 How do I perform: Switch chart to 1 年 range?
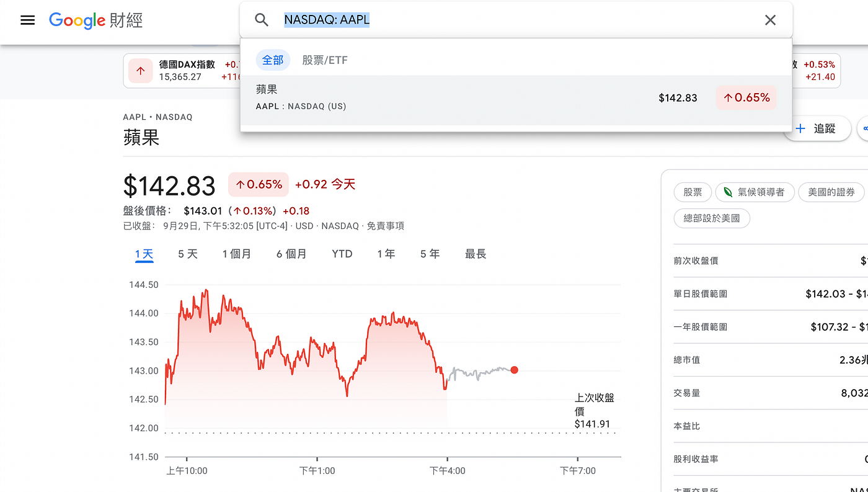click(386, 254)
